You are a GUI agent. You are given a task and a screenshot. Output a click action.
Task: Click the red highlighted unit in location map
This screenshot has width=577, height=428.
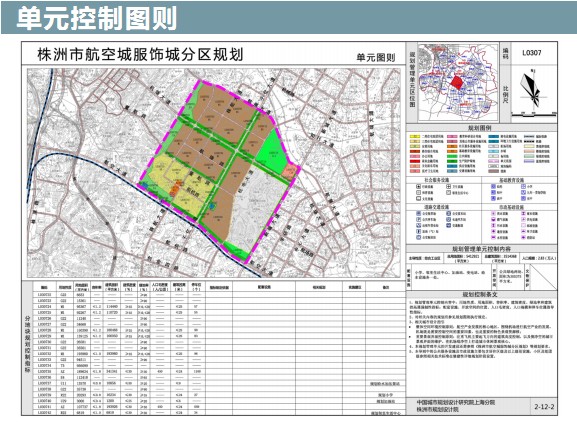click(458, 82)
